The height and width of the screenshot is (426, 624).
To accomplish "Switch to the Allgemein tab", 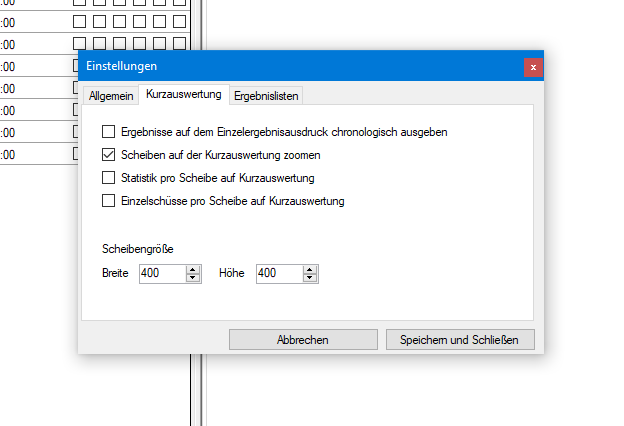I will (x=110, y=96).
